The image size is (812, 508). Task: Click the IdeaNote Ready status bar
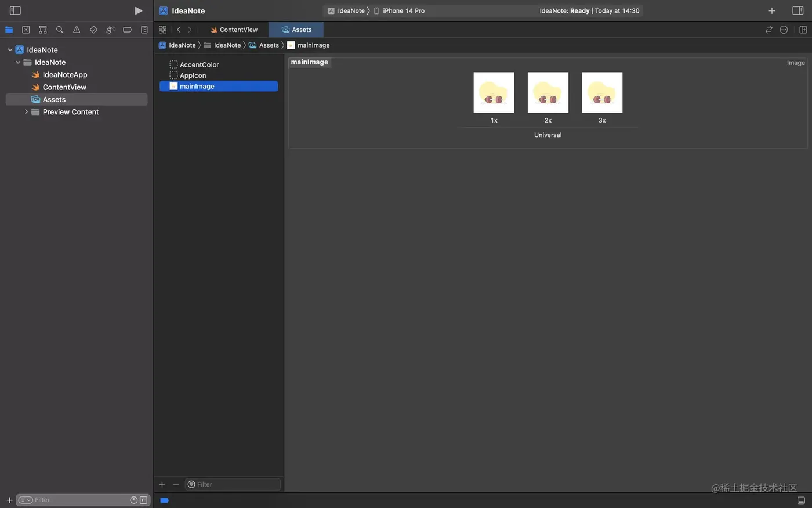pos(589,10)
